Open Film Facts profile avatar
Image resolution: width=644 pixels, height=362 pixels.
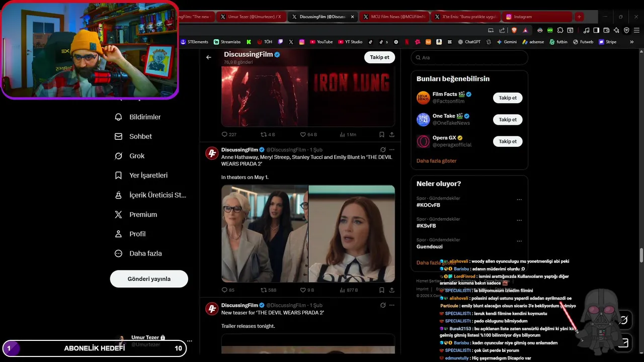coord(423,98)
